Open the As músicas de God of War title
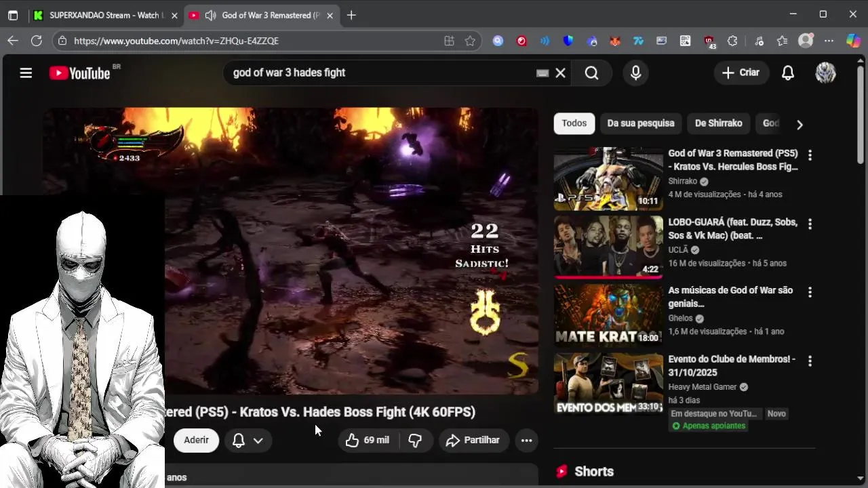The image size is (868, 488). click(730, 297)
